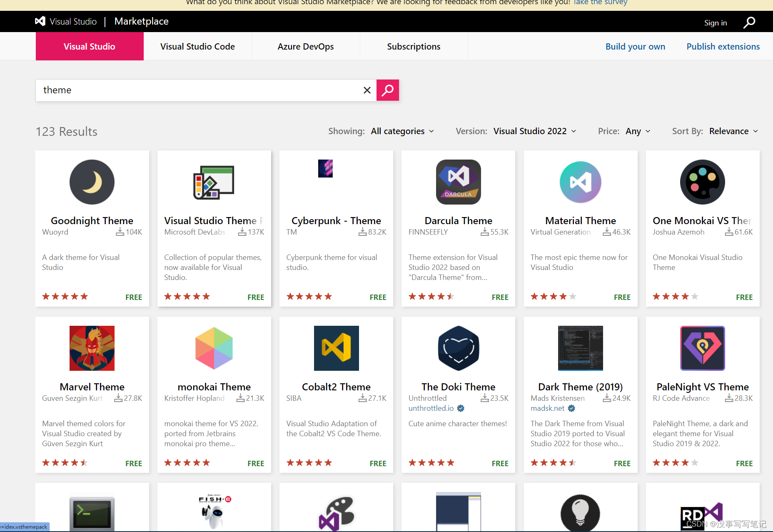
Task: Click the Sign in link
Action: [716, 23]
